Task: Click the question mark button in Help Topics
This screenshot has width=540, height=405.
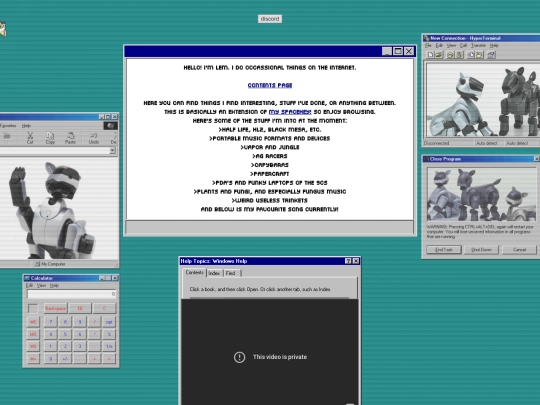Action: point(348,261)
